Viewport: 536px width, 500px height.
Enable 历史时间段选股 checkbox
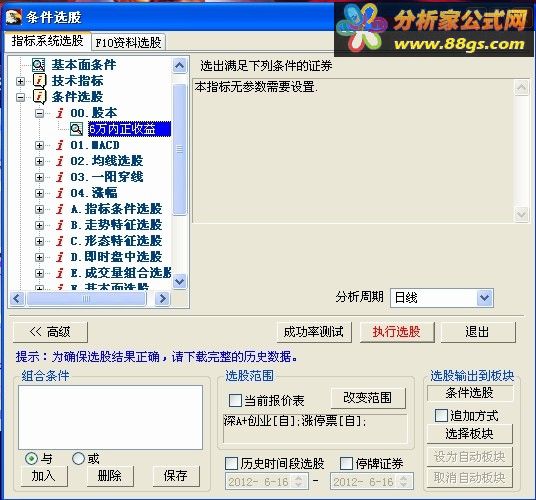[x=231, y=463]
